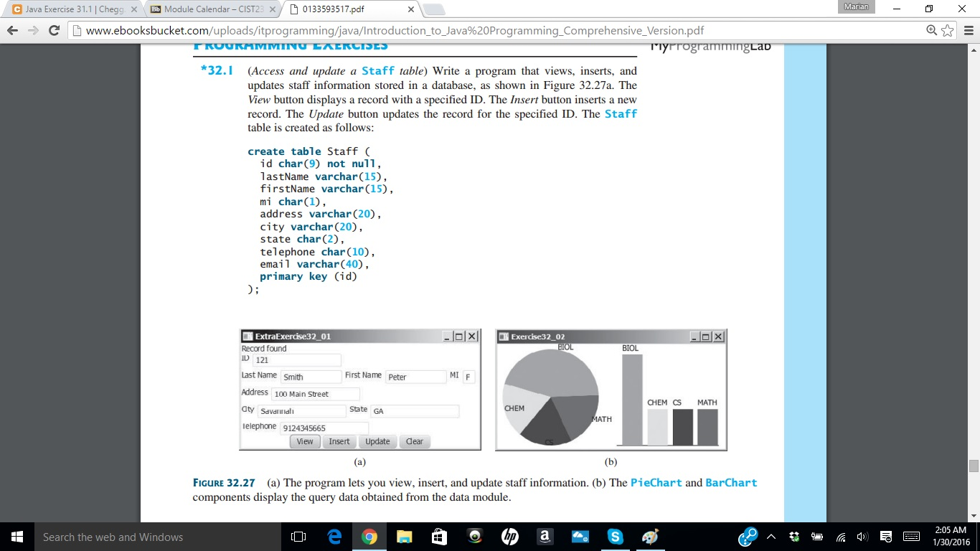
Task: Click inside the browser address bar
Action: pyautogui.click(x=430, y=30)
